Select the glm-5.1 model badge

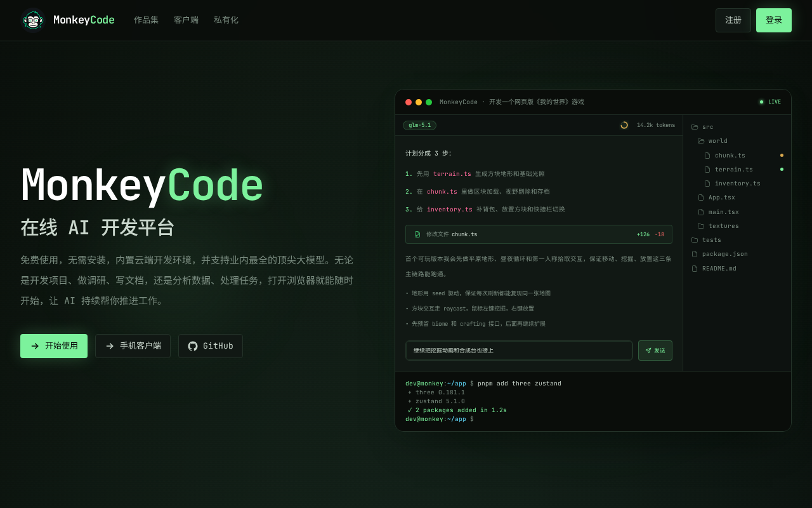(x=419, y=125)
